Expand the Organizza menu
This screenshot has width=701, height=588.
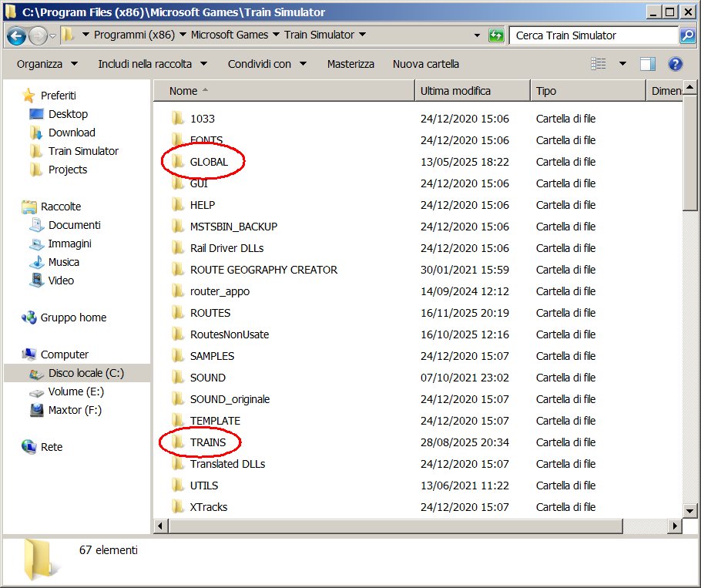coord(47,64)
